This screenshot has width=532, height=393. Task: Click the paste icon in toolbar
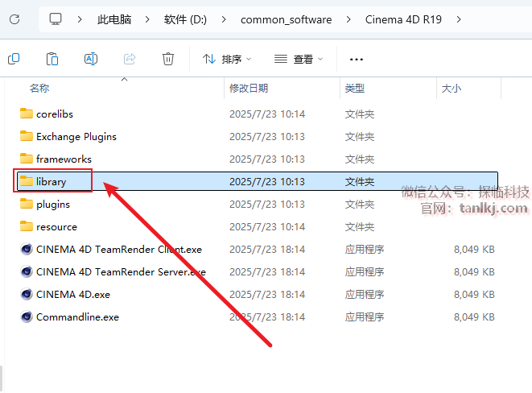52,59
